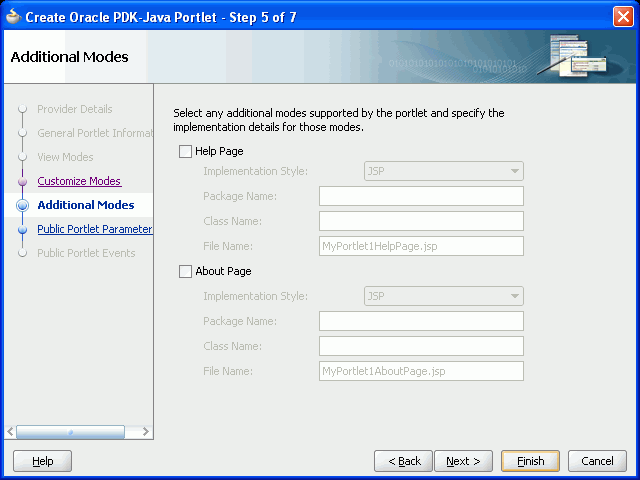Click the Finish button

click(x=531, y=461)
